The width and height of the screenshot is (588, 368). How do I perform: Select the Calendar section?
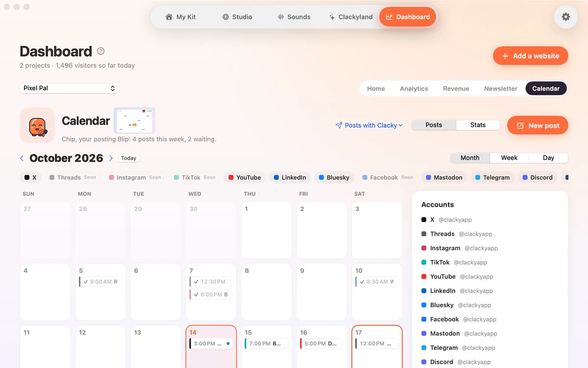[x=546, y=88]
